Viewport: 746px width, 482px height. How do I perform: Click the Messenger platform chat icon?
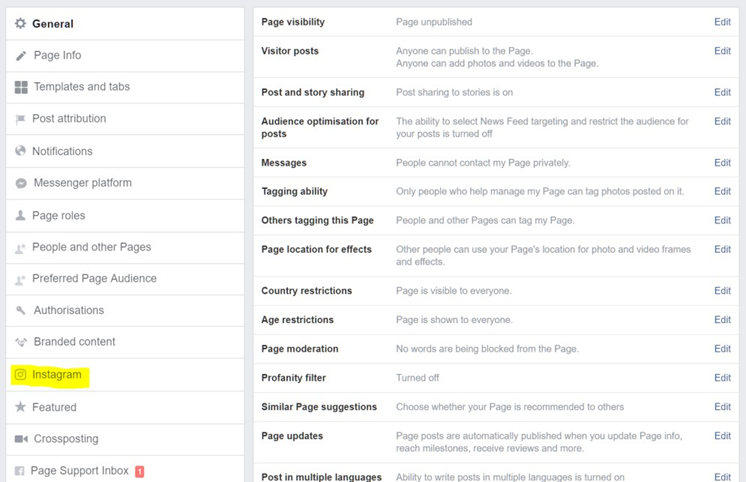tap(21, 183)
